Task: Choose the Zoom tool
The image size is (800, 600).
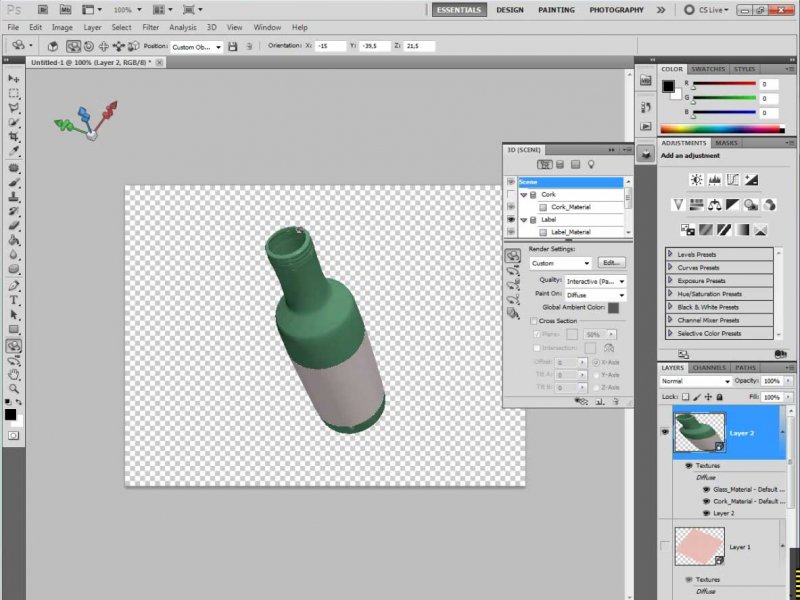Action: (x=14, y=388)
